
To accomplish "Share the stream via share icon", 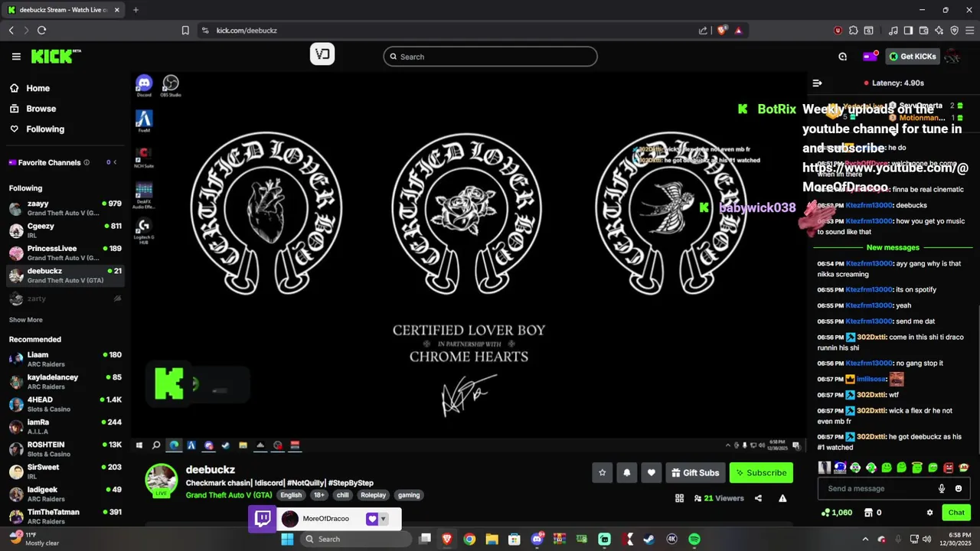I will 758,498.
